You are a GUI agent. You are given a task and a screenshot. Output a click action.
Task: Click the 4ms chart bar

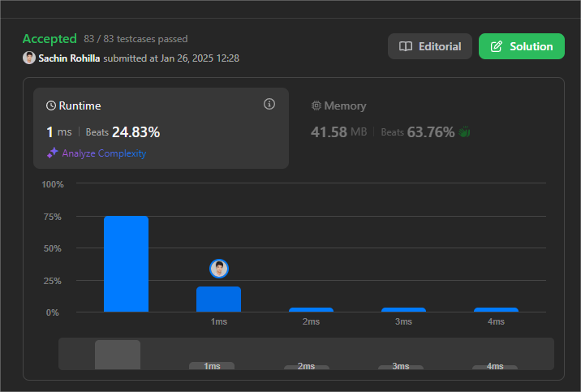[496, 310]
